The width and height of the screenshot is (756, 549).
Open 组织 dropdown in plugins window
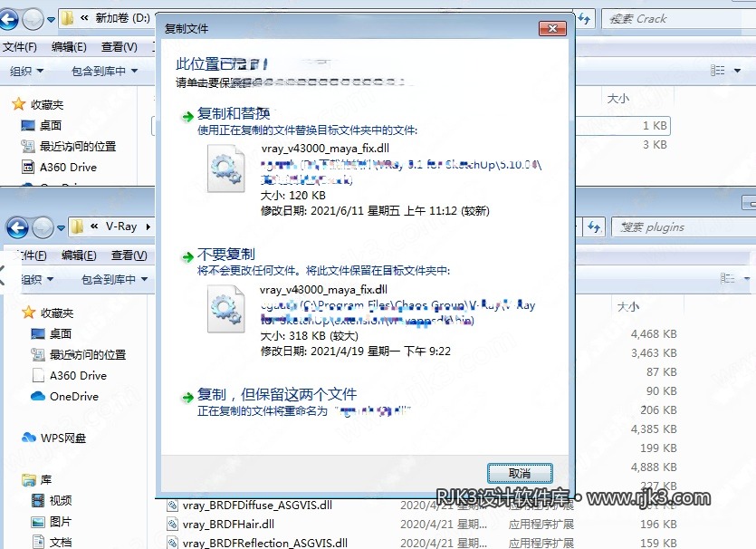point(36,279)
